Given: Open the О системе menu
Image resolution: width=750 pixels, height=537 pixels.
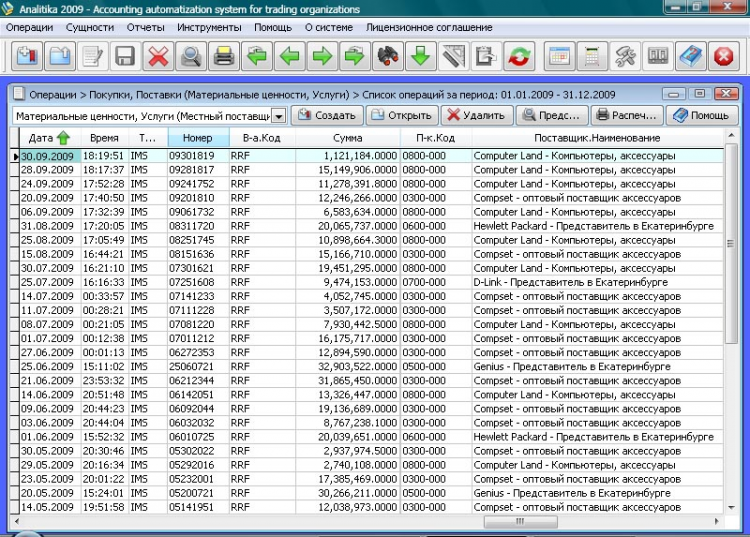Looking at the screenshot, I should pos(329,28).
